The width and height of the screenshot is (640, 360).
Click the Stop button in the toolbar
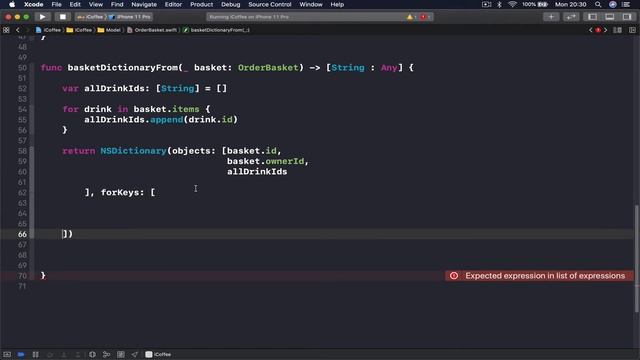coord(62,17)
